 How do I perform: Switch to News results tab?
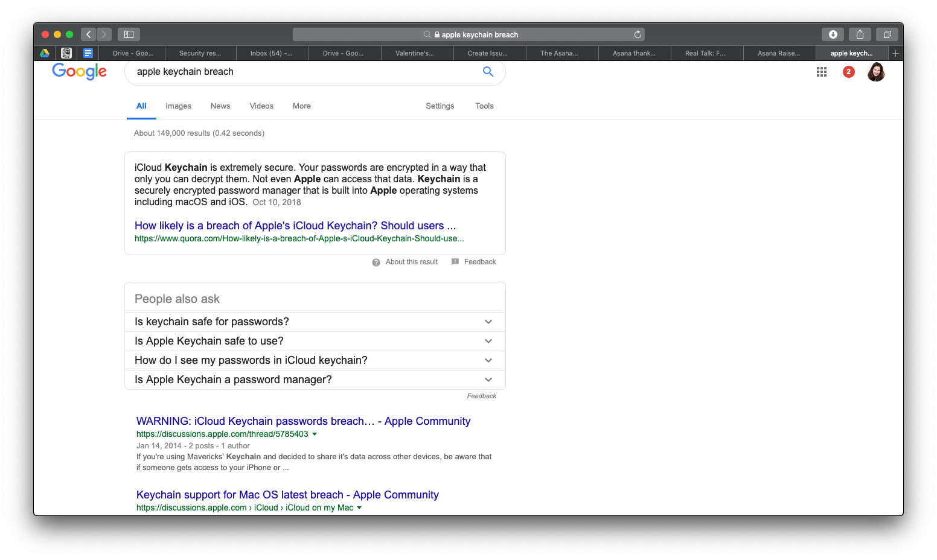[220, 106]
